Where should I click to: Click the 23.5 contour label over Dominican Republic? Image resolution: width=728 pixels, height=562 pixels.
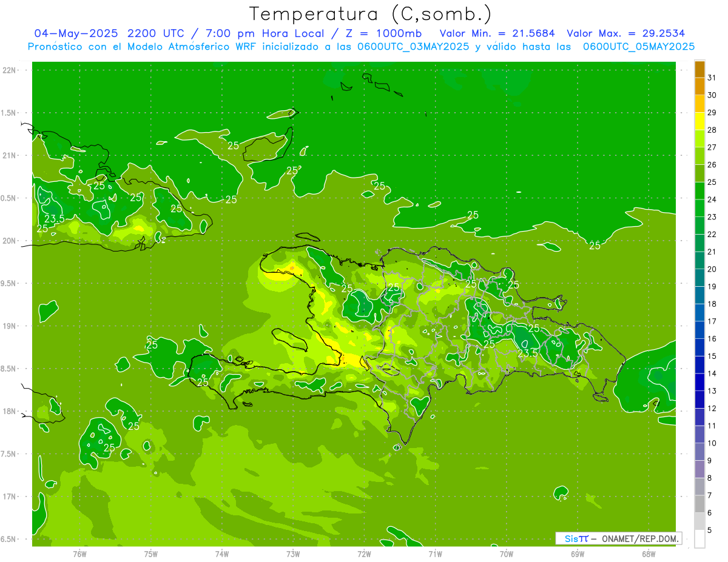527,353
